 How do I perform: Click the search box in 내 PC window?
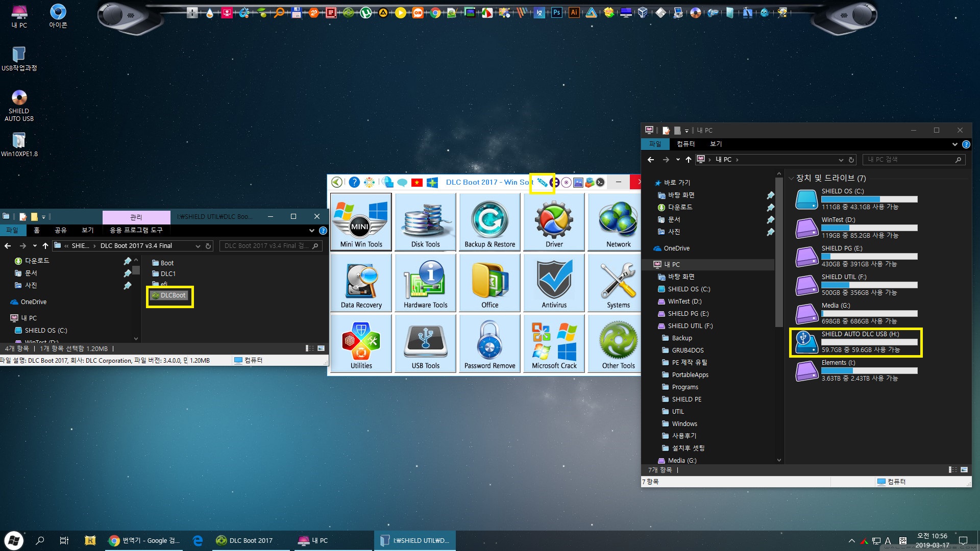coord(914,160)
